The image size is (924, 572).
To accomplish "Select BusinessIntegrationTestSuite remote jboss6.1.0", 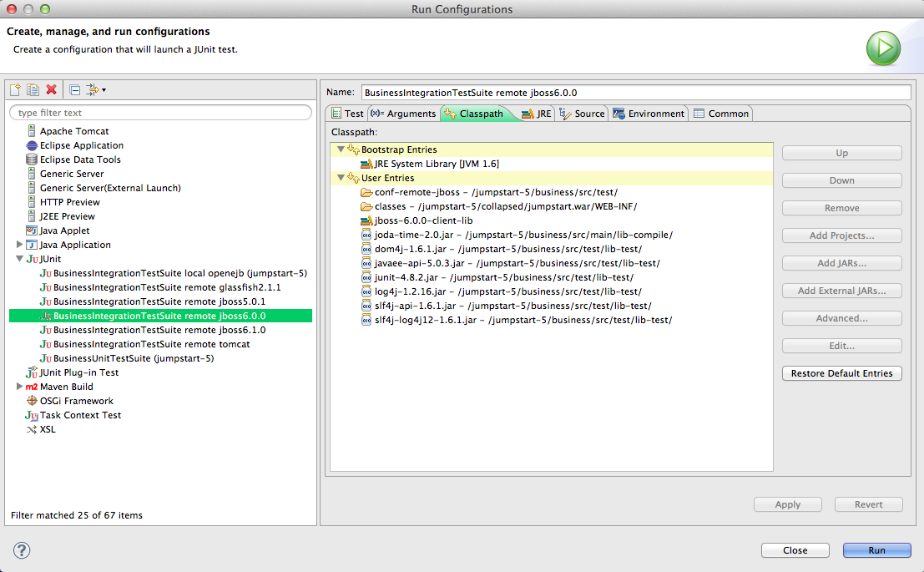I will tap(153, 330).
